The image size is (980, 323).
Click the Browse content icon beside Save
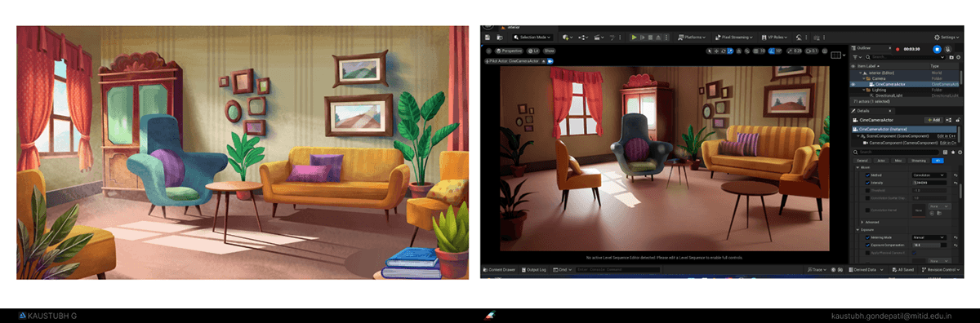pos(500,38)
